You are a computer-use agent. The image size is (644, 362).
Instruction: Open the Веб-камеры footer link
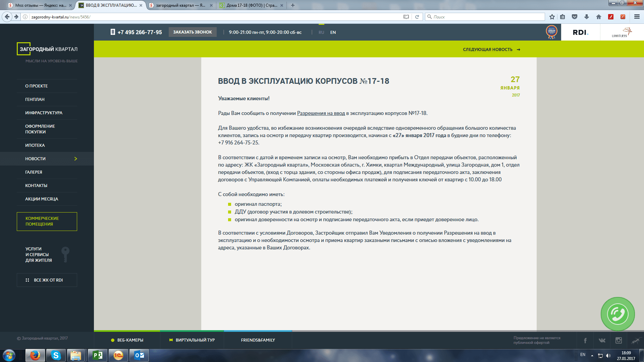pos(127,340)
